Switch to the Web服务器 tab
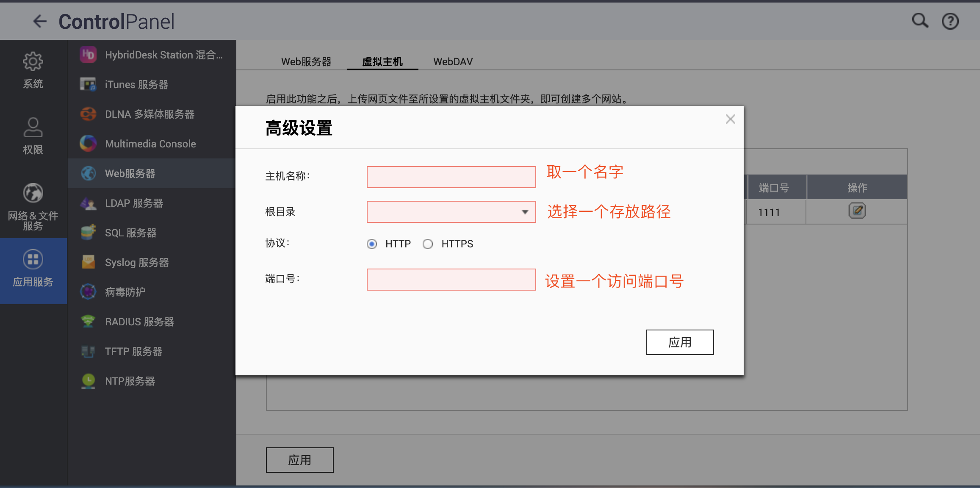This screenshot has width=980, height=488. pos(306,62)
